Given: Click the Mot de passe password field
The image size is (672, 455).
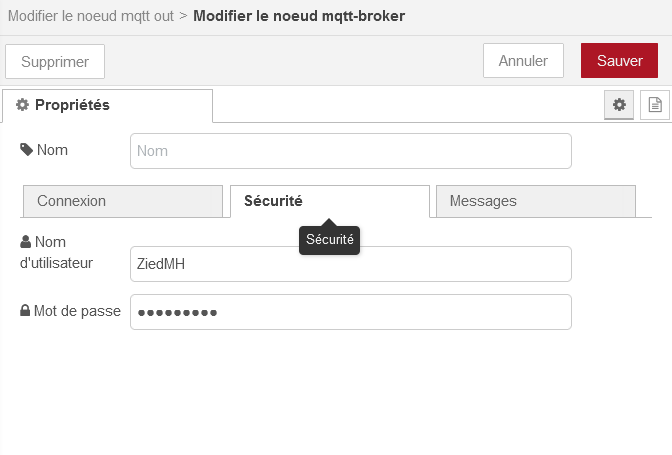Looking at the screenshot, I should 351,312.
